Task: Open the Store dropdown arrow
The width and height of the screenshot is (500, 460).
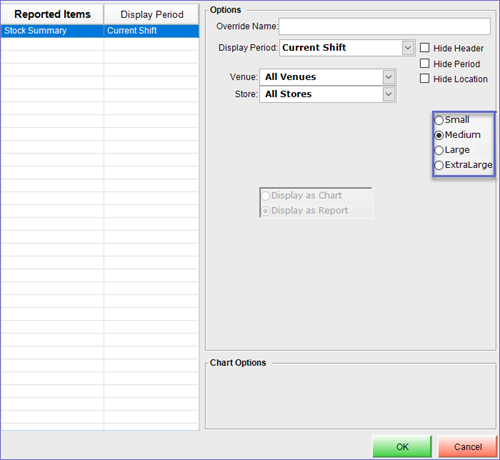Action: 389,94
